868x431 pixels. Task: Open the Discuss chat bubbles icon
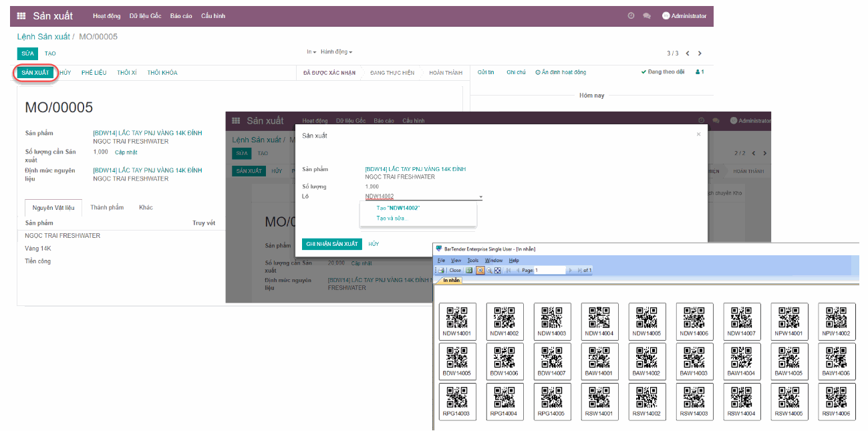coord(647,15)
